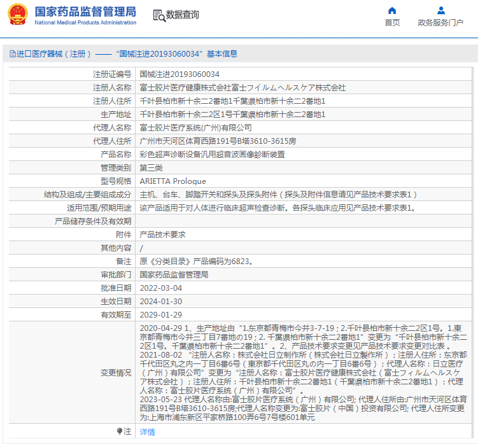Click the 附件 label
Screen dimensions: 478x448
[123, 235]
